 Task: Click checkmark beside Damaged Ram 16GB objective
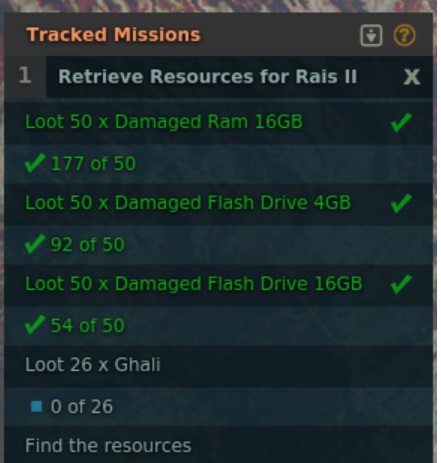point(401,122)
